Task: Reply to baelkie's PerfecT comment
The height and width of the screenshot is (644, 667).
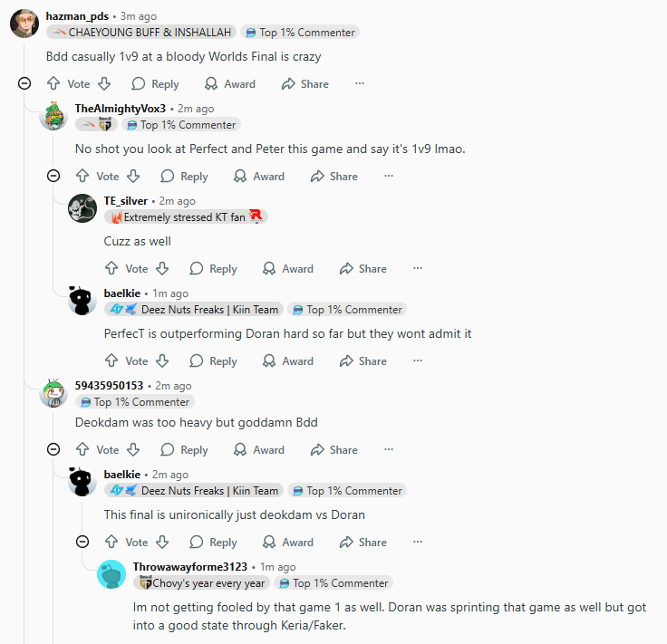Action: (213, 360)
